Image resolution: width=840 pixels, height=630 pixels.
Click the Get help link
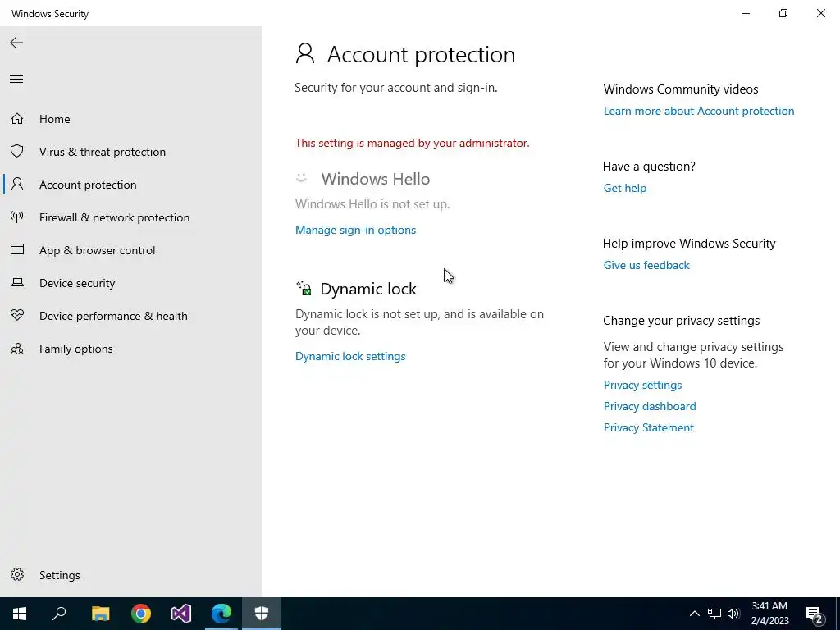point(624,188)
